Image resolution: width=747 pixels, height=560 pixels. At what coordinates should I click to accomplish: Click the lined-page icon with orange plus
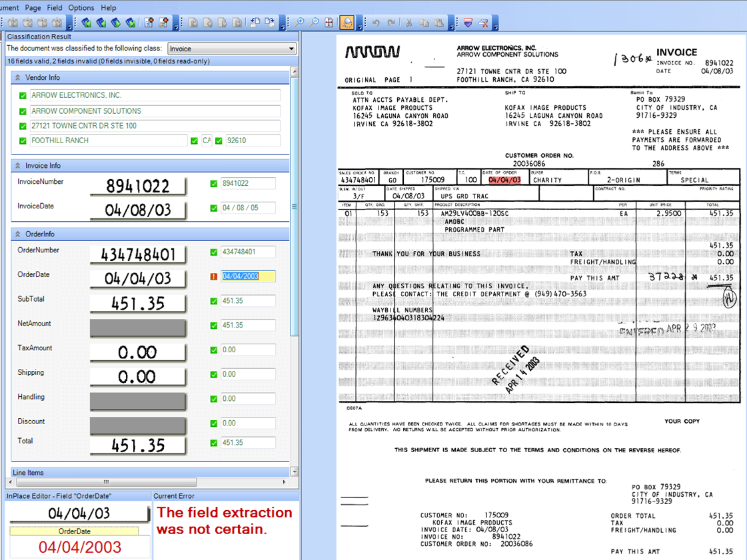pos(164,23)
